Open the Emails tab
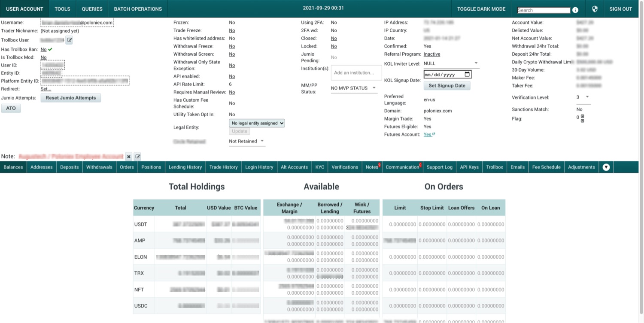 (x=518, y=167)
